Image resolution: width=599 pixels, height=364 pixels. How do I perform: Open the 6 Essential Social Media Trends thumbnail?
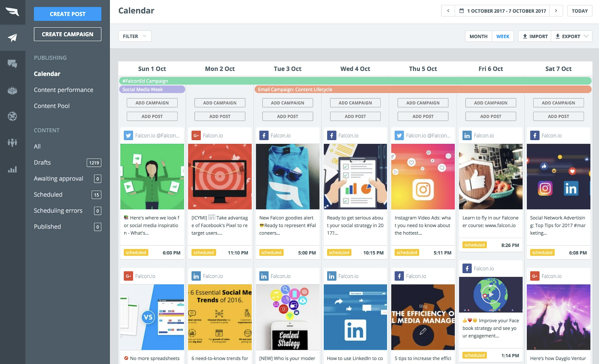click(220, 317)
